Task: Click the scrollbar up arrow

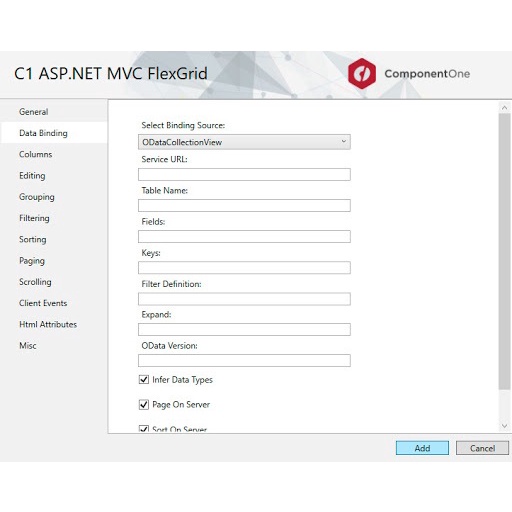Action: coord(504,108)
